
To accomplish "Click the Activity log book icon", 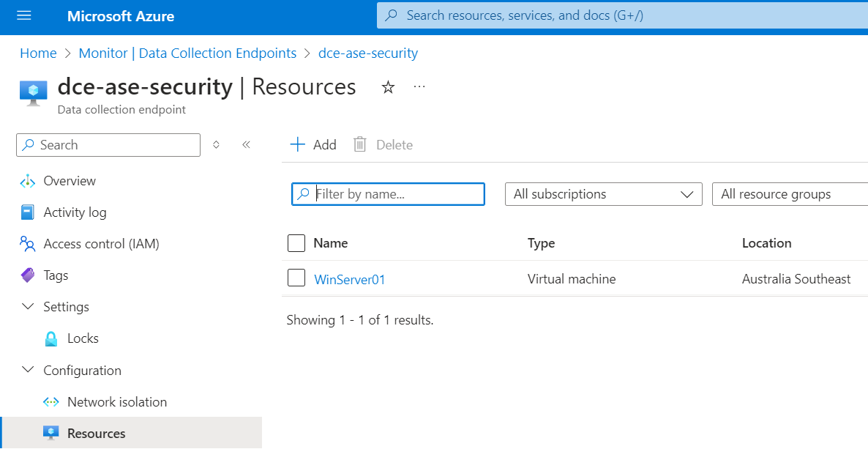I will click(x=28, y=212).
